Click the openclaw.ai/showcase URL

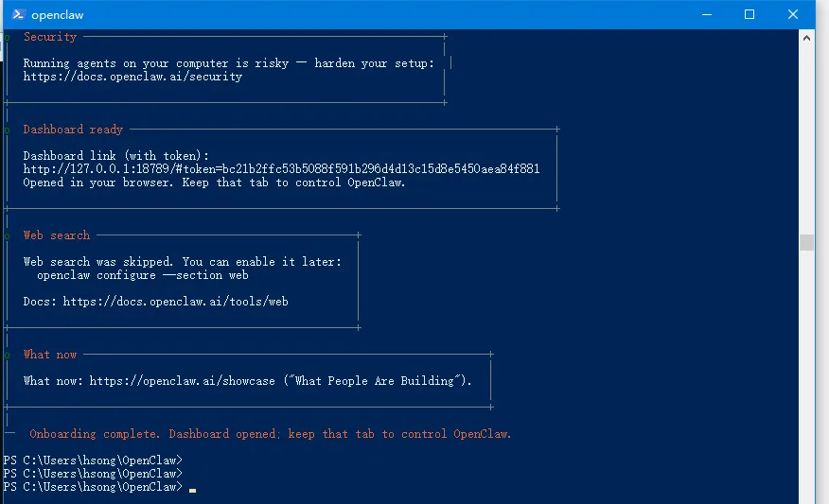tap(182, 381)
